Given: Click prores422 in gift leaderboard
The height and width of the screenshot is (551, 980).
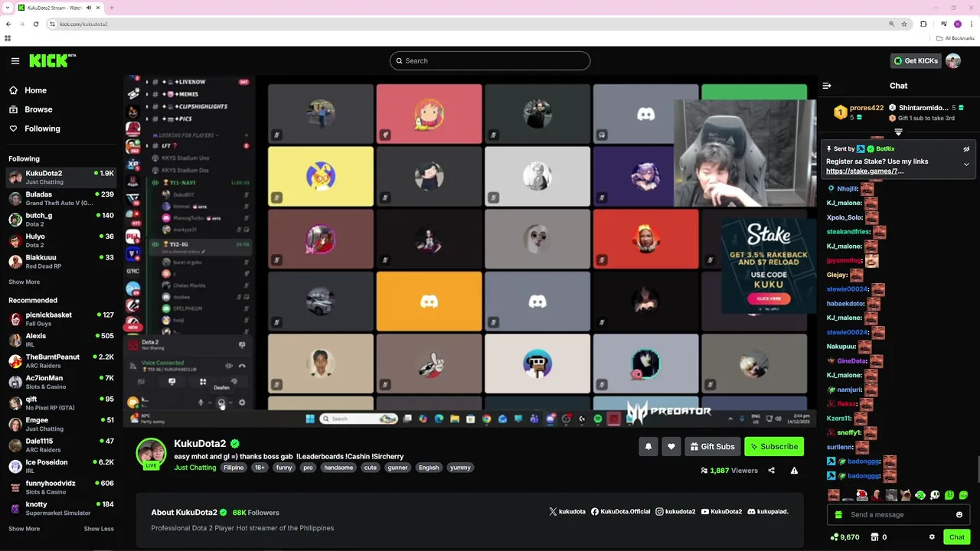Looking at the screenshot, I should pos(867,108).
